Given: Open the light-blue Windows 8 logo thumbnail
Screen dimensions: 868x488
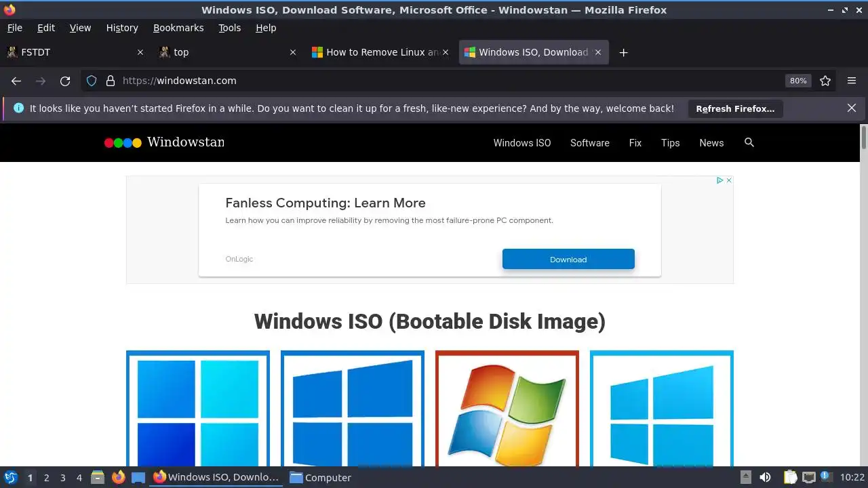Looking at the screenshot, I should 662,409.
